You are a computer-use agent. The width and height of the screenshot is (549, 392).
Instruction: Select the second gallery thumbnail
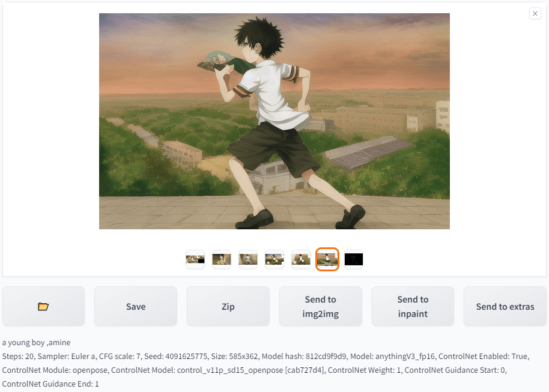click(222, 259)
